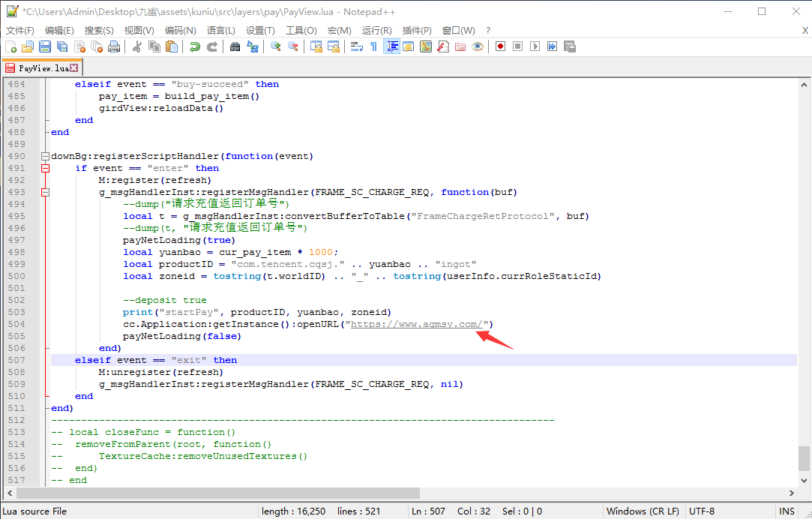This screenshot has height=519, width=812.
Task: Open the 插件(P) menu
Action: (417, 30)
